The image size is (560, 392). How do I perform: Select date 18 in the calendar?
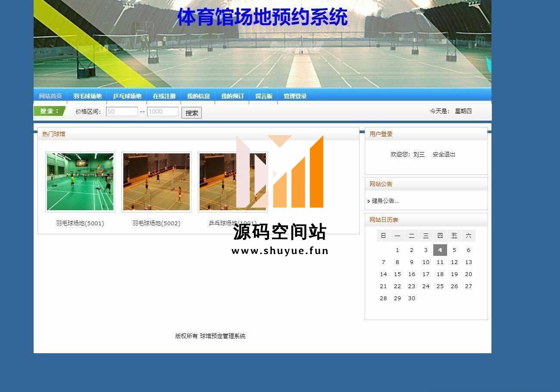coord(440,274)
